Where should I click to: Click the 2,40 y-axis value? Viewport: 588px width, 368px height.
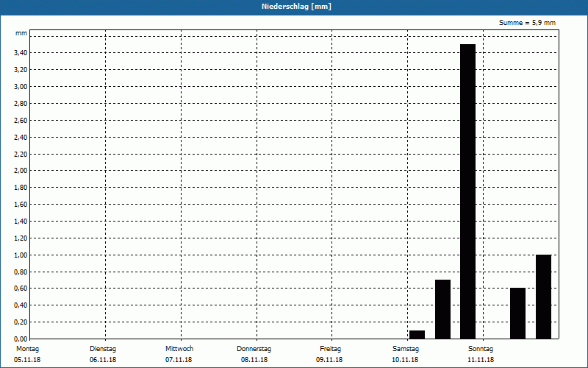tap(21, 138)
